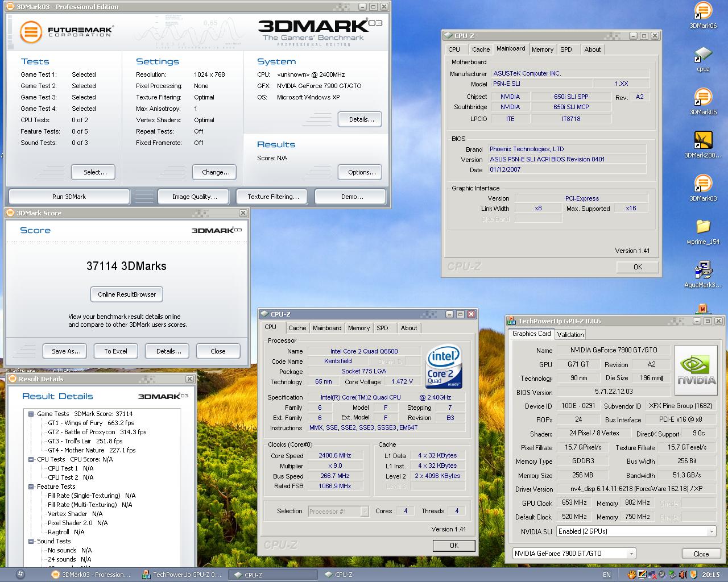Collapse the Feature Tests tree node
The width and height of the screenshot is (728, 582).
point(31,487)
